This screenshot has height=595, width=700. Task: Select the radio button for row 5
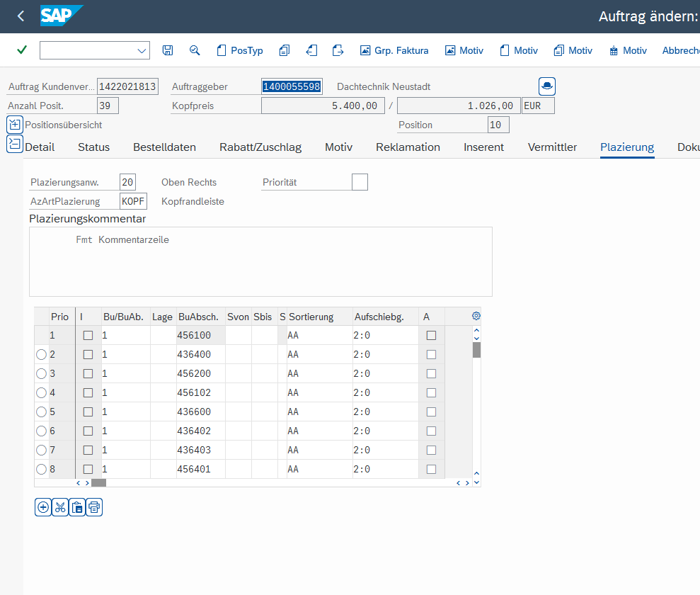(41, 412)
